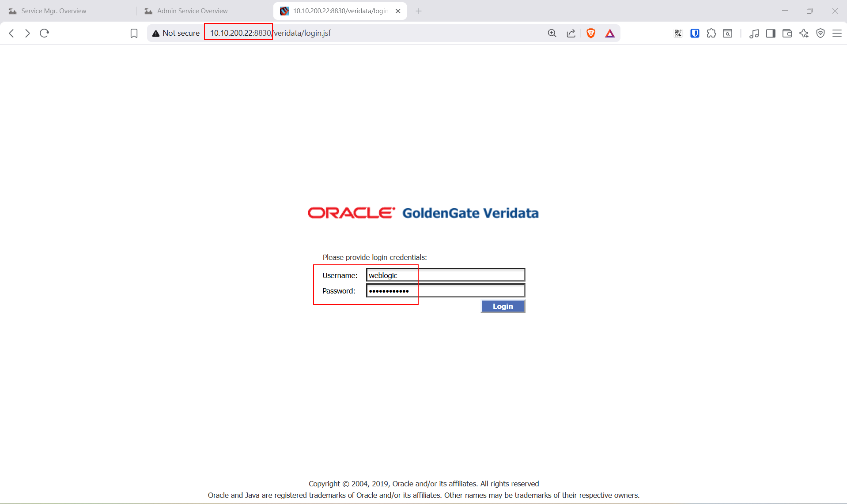
Task: Open the browser hamburger menu
Action: pyautogui.click(x=837, y=33)
